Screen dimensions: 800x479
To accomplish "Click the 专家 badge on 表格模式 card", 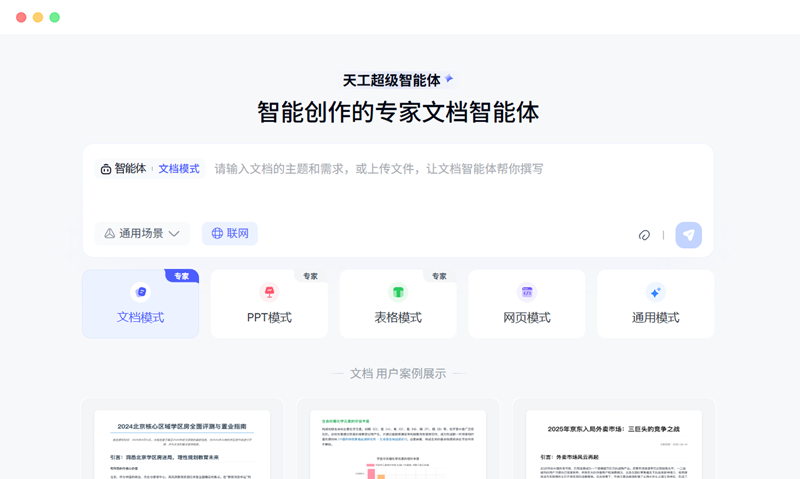I will pyautogui.click(x=439, y=276).
